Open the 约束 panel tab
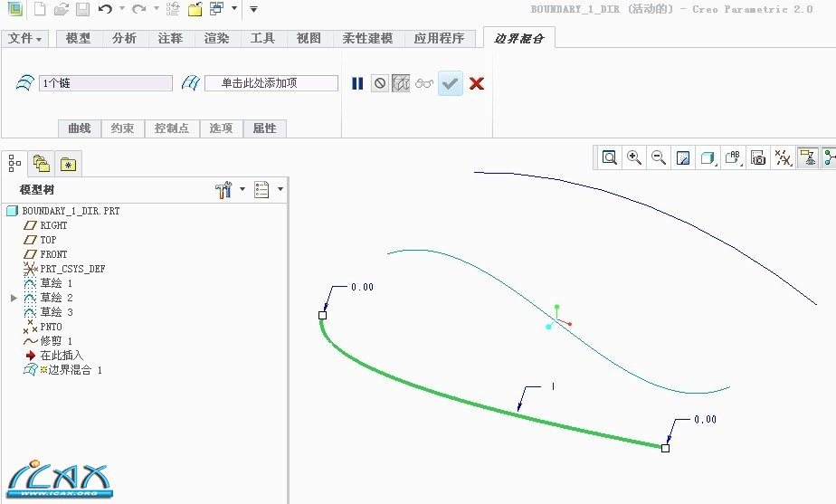The height and width of the screenshot is (504, 836). click(123, 128)
